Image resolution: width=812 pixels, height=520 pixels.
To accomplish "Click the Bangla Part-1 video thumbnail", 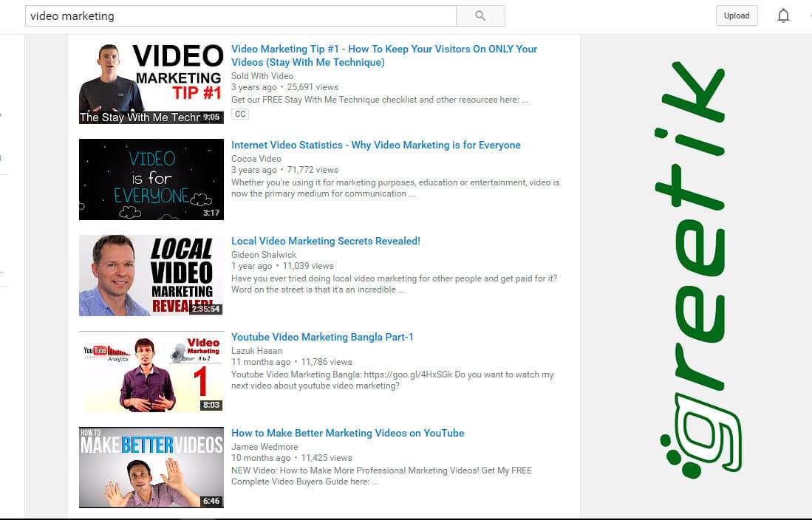I will coord(151,372).
